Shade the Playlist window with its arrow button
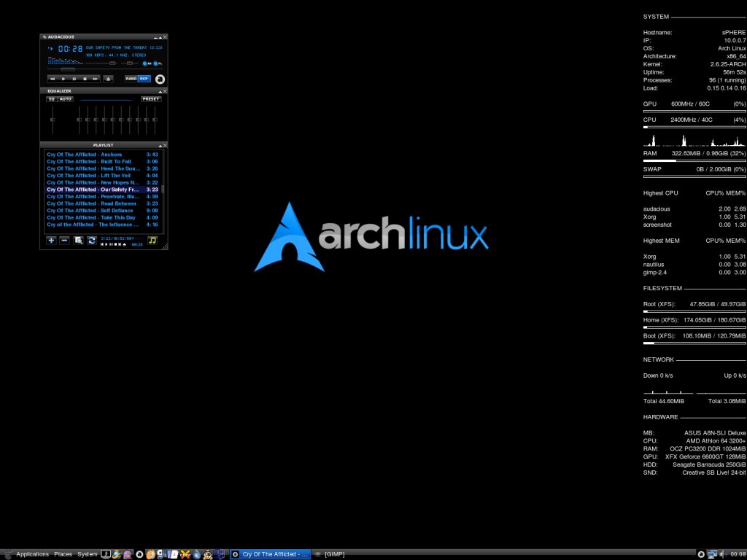Screen dimensions: 747x560 point(160,145)
